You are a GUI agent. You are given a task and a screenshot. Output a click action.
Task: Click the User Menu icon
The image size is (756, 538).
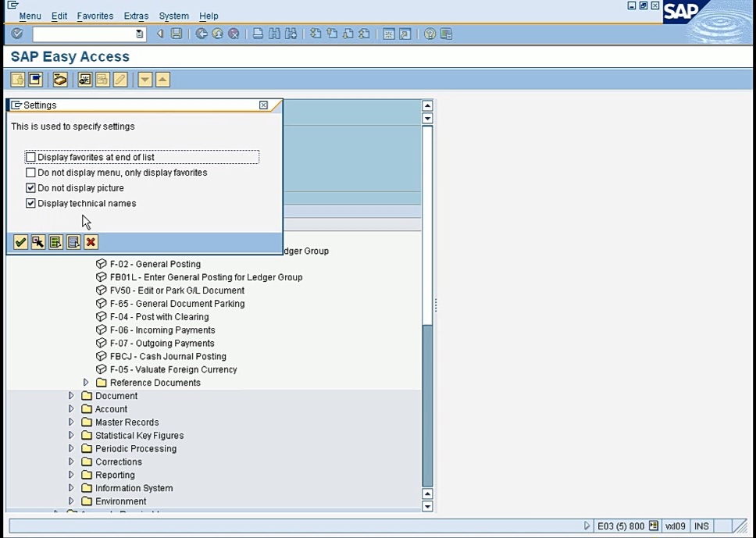point(18,80)
